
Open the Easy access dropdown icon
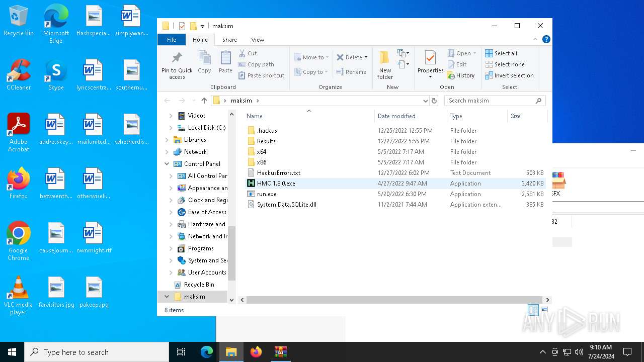(x=404, y=64)
